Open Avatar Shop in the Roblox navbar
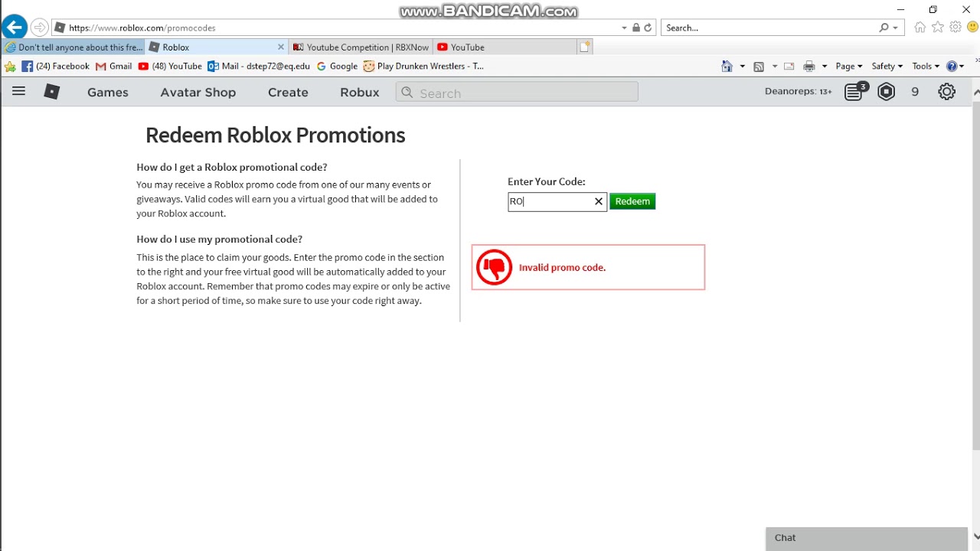This screenshot has width=980, height=551. pyautogui.click(x=198, y=92)
